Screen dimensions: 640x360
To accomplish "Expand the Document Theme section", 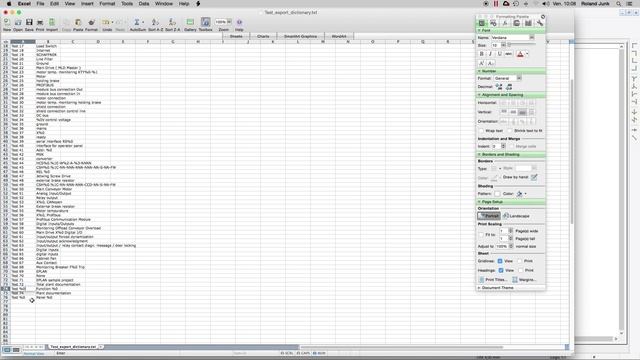I will pyautogui.click(x=479, y=288).
